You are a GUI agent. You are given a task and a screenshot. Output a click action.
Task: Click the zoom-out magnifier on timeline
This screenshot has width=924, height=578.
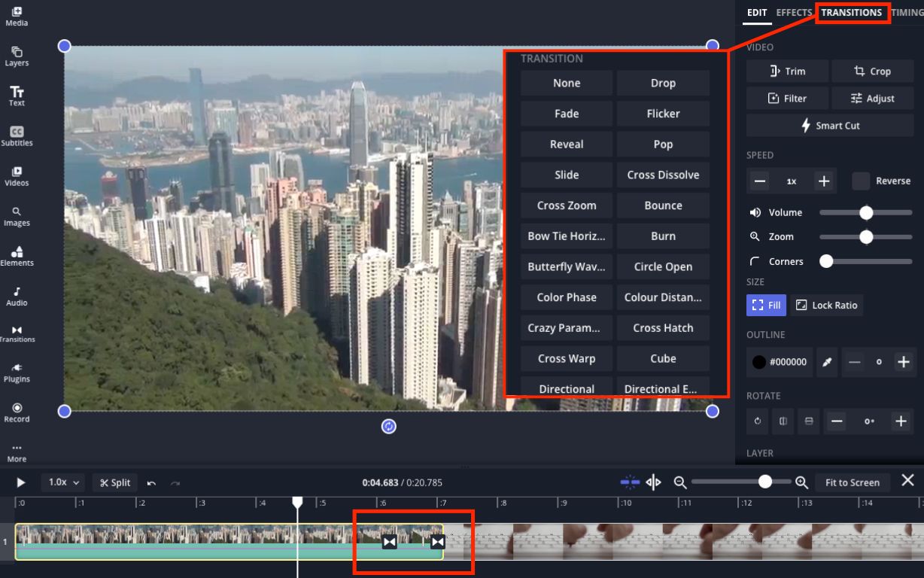[x=680, y=482]
